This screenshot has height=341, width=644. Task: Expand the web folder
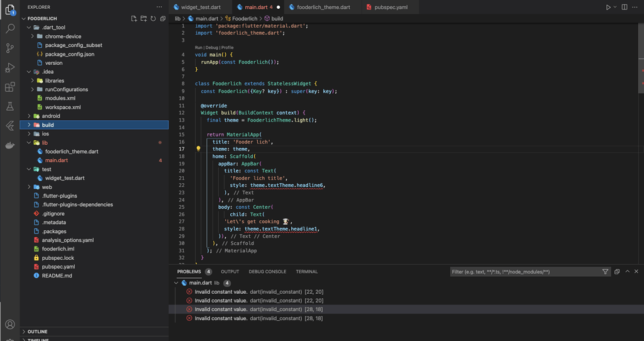29,187
